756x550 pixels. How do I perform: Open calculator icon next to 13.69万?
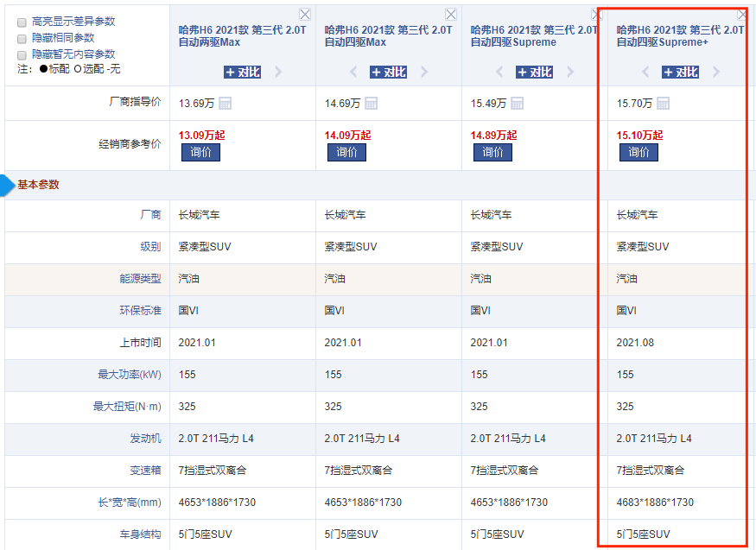(226, 103)
